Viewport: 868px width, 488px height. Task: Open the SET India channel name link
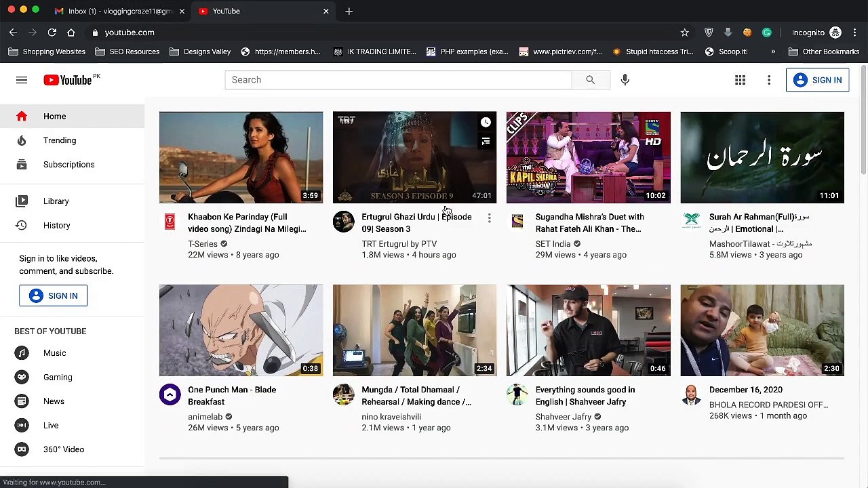553,244
